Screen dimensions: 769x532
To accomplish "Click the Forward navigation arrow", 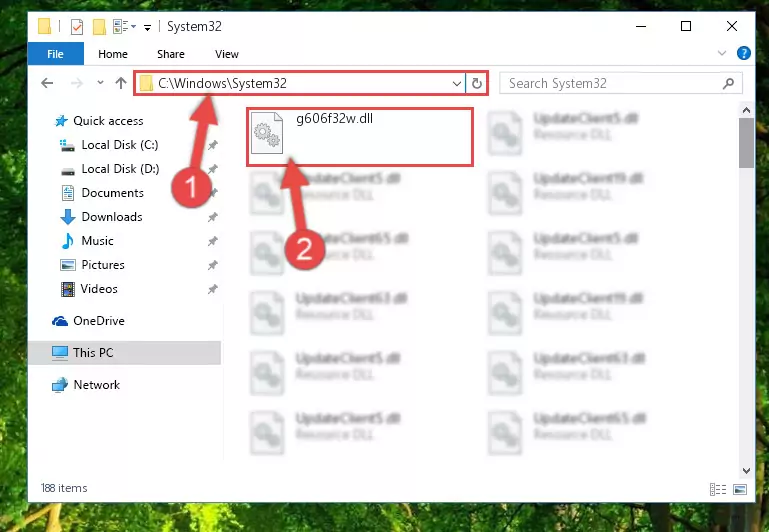I will (x=77, y=83).
